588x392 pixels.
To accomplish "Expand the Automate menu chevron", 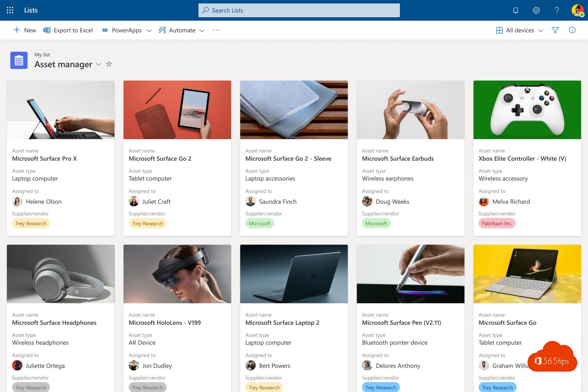I will tap(202, 30).
